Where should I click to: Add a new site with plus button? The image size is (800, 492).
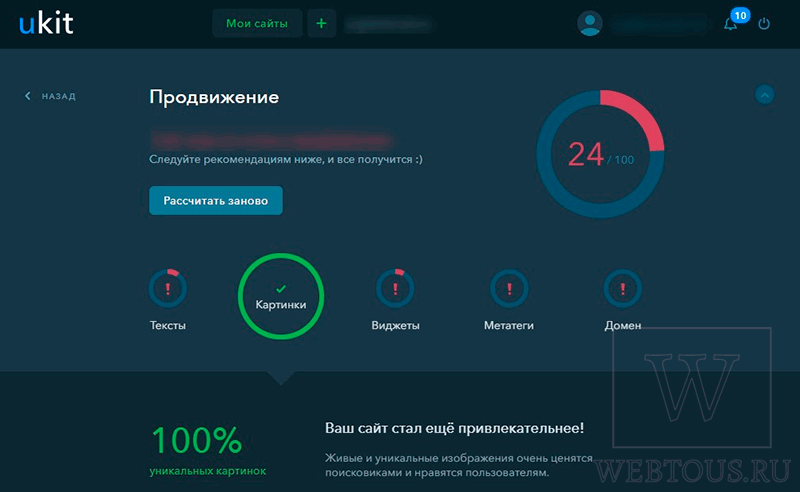(x=321, y=23)
